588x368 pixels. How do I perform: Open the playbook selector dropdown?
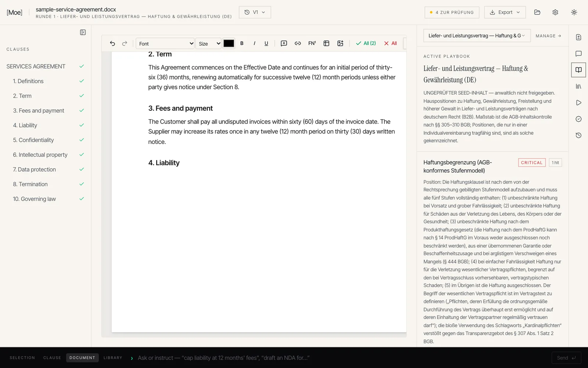(x=477, y=36)
